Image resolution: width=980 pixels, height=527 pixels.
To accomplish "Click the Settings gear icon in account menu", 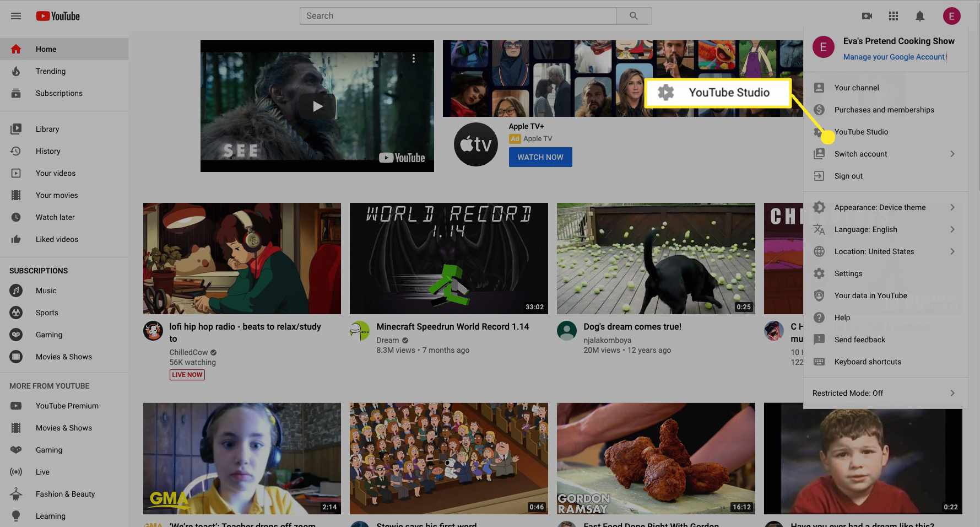I will [x=819, y=273].
